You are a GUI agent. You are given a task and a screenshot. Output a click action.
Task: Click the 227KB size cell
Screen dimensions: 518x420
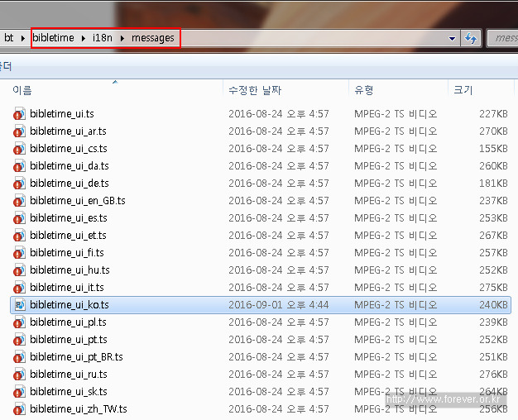(x=493, y=114)
